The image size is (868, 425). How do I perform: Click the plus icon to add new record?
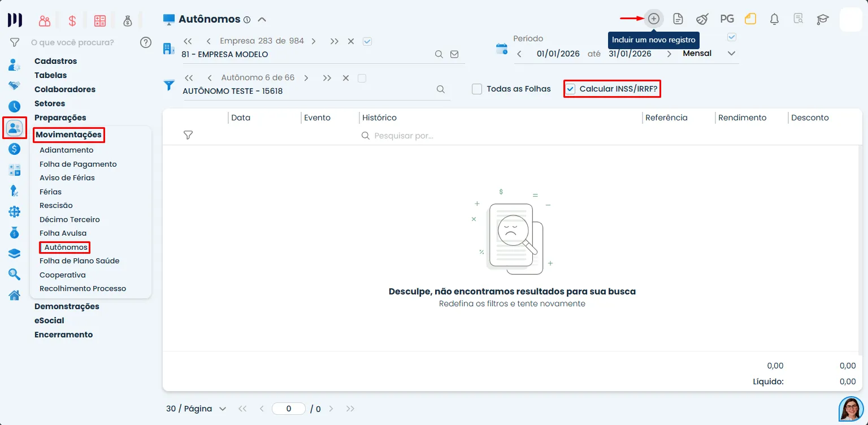pos(653,19)
